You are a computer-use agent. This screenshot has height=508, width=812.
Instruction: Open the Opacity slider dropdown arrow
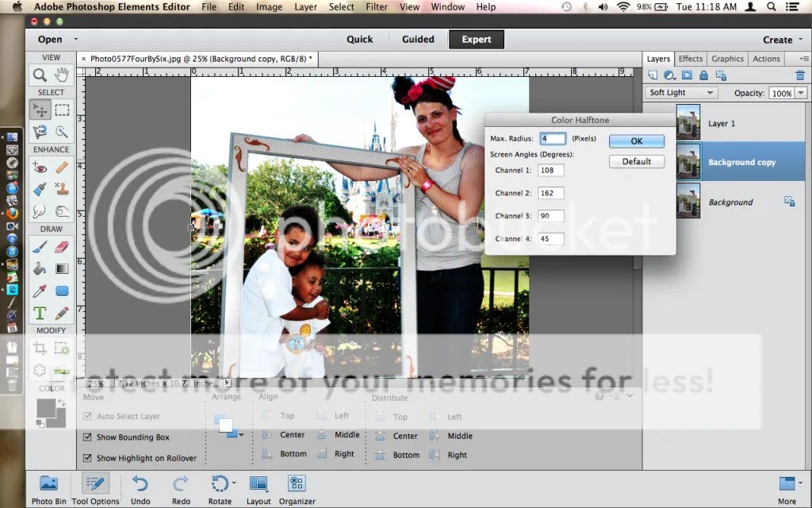801,93
